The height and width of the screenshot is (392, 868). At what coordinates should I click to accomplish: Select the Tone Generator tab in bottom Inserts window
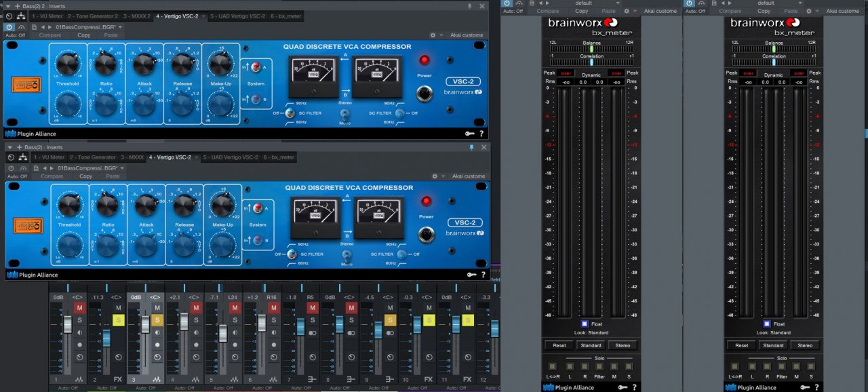92,157
